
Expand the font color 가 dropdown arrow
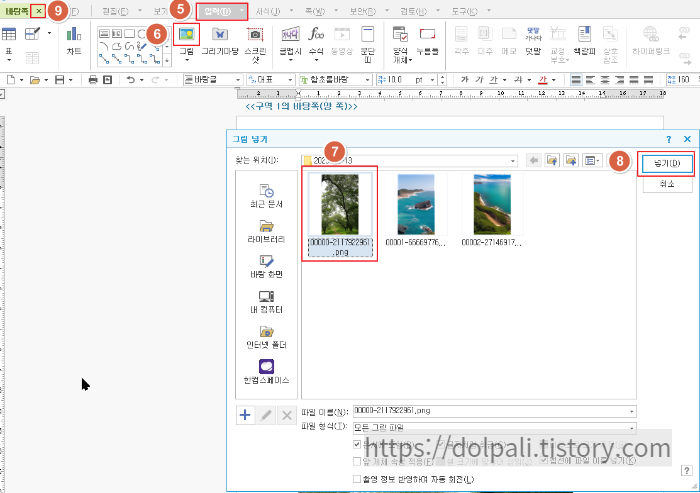click(554, 80)
